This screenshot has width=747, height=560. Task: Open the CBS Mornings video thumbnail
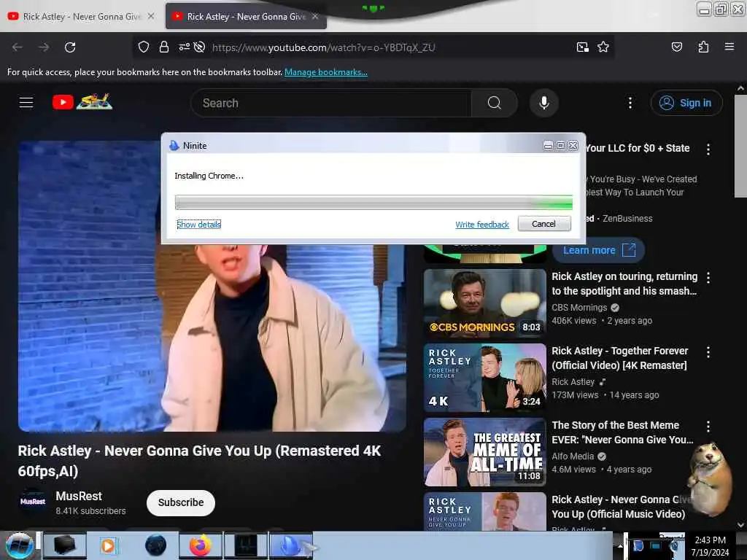coord(485,303)
